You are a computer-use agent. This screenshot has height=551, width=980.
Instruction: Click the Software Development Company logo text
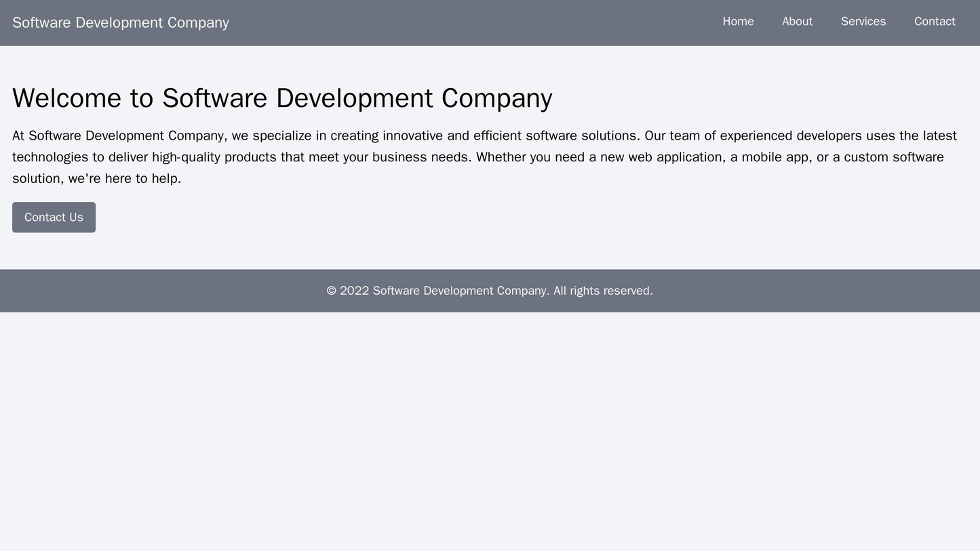[x=121, y=22]
